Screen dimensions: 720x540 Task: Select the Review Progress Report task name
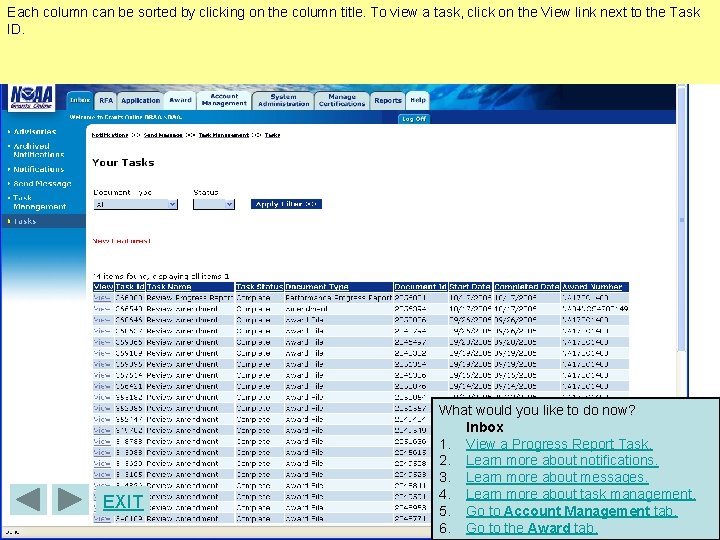click(x=190, y=298)
